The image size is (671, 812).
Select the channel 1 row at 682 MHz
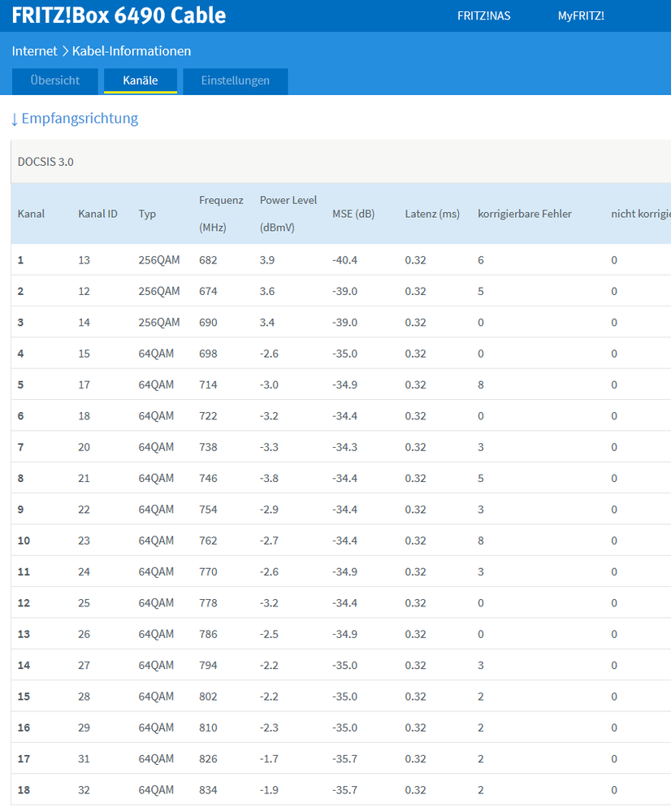[x=208, y=260]
